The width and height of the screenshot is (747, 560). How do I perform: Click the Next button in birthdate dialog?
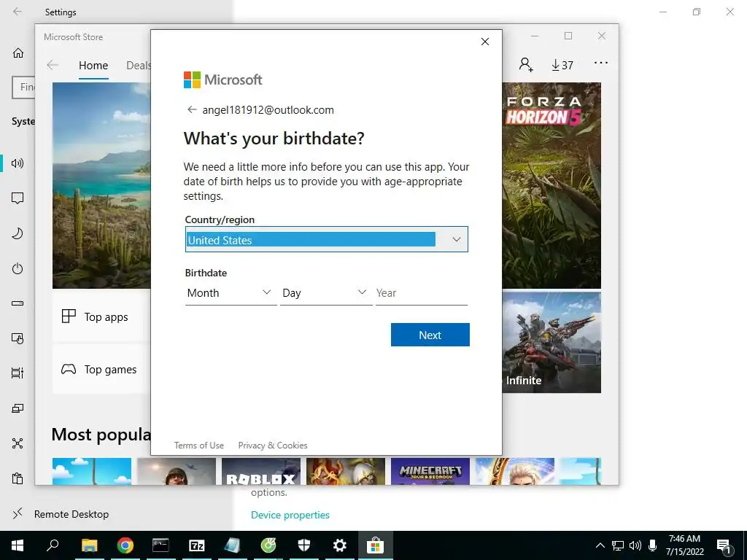pos(430,335)
